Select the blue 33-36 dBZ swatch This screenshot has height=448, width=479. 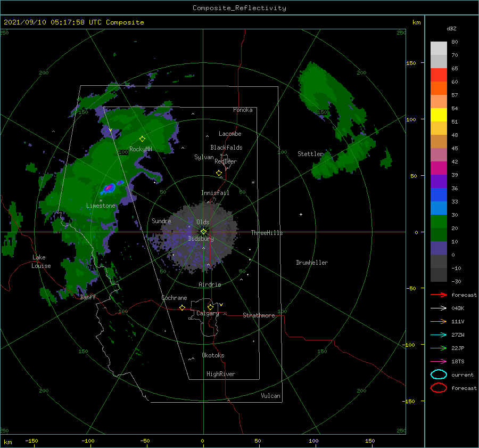point(439,195)
